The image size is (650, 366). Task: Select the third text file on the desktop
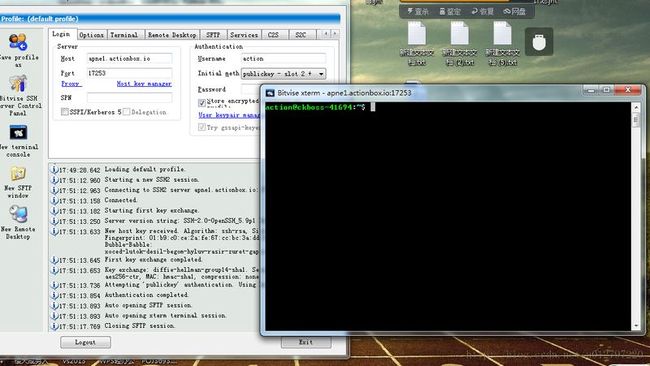[502, 34]
